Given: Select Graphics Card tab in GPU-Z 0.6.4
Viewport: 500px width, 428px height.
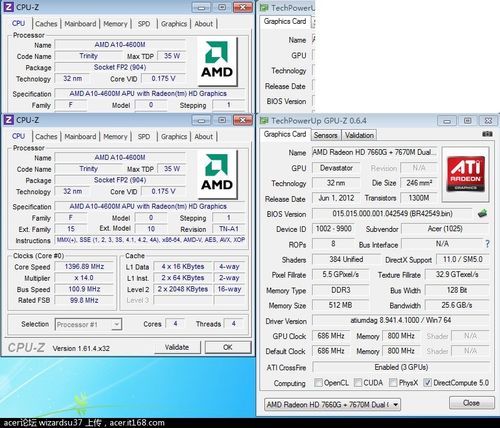Looking at the screenshot, I should pyautogui.click(x=285, y=134).
